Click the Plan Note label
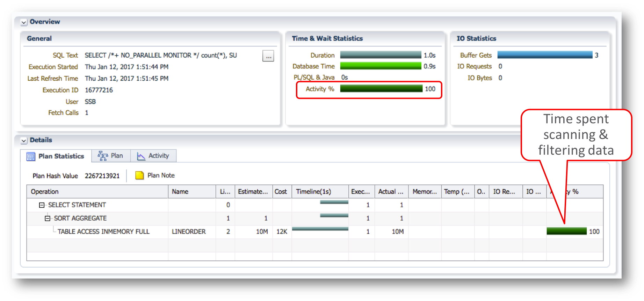 pyautogui.click(x=161, y=175)
